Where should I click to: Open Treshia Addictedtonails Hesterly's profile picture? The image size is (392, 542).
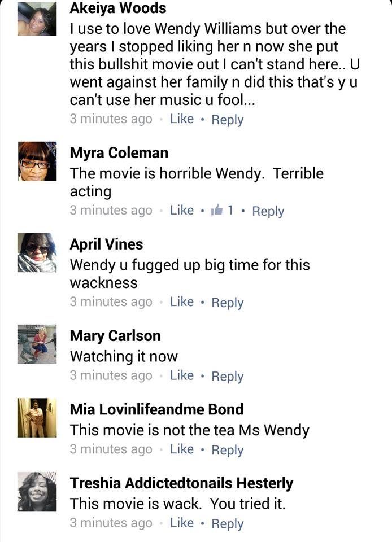(37, 492)
